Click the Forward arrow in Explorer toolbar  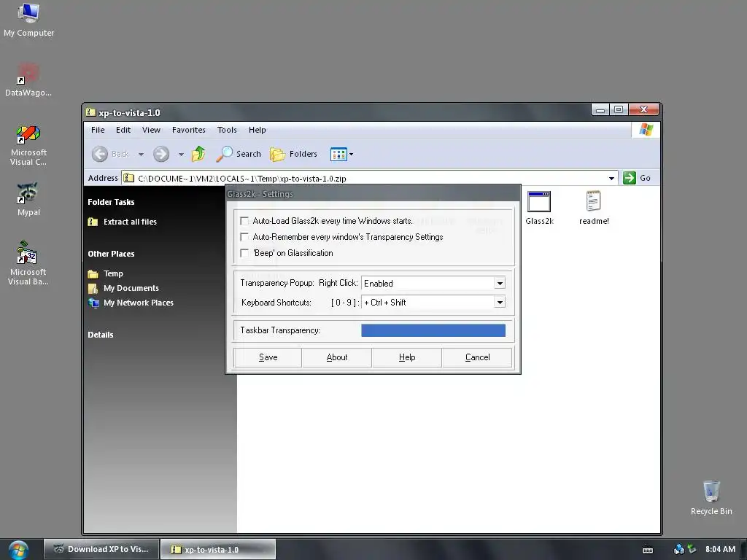161,154
